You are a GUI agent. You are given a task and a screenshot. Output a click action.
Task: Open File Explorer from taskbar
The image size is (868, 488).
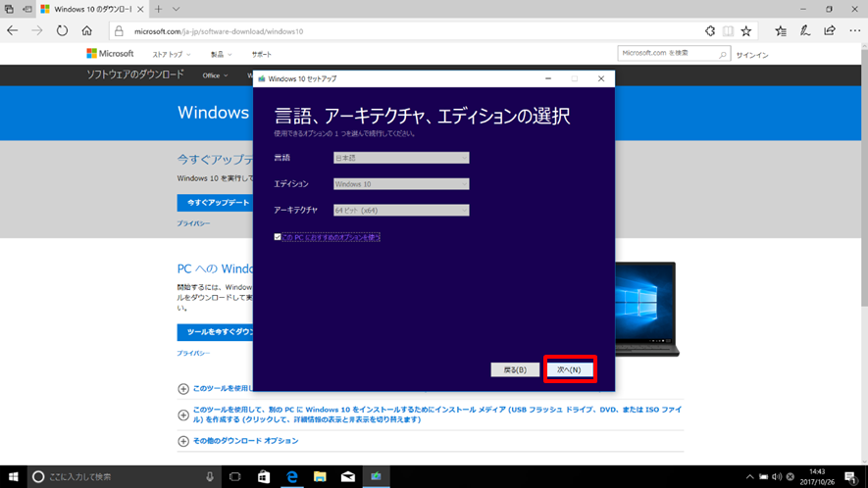(x=320, y=476)
